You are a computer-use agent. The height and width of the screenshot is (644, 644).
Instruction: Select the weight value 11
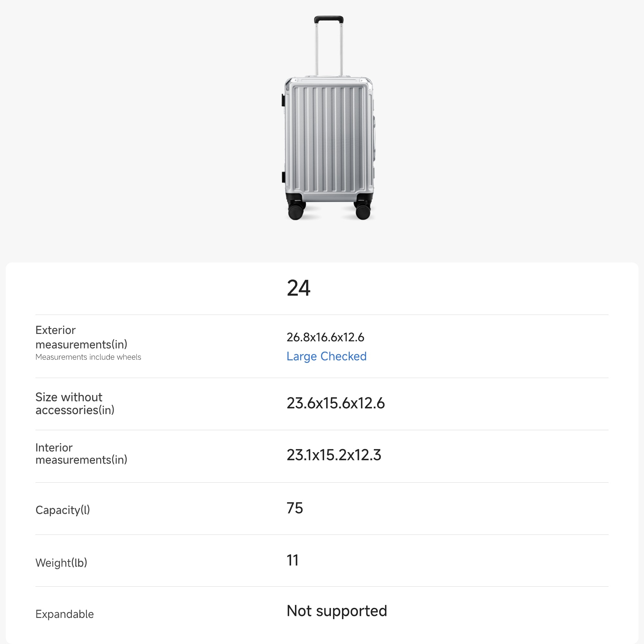[x=292, y=560]
